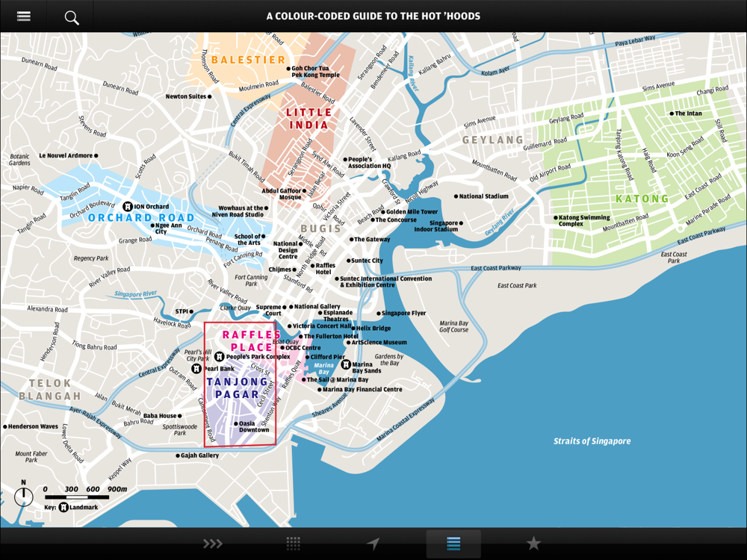The width and height of the screenshot is (747, 560).
Task: Tap the Marina Bay Sands landmark icon
Action: pos(346,364)
